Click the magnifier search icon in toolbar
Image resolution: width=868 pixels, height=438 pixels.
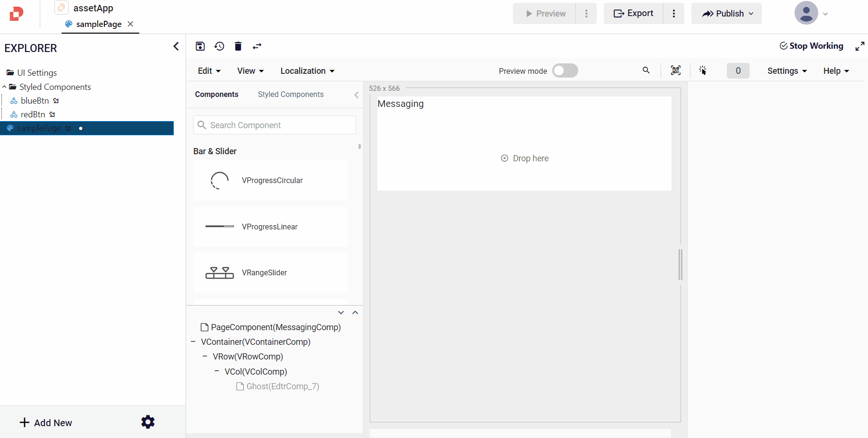point(646,70)
